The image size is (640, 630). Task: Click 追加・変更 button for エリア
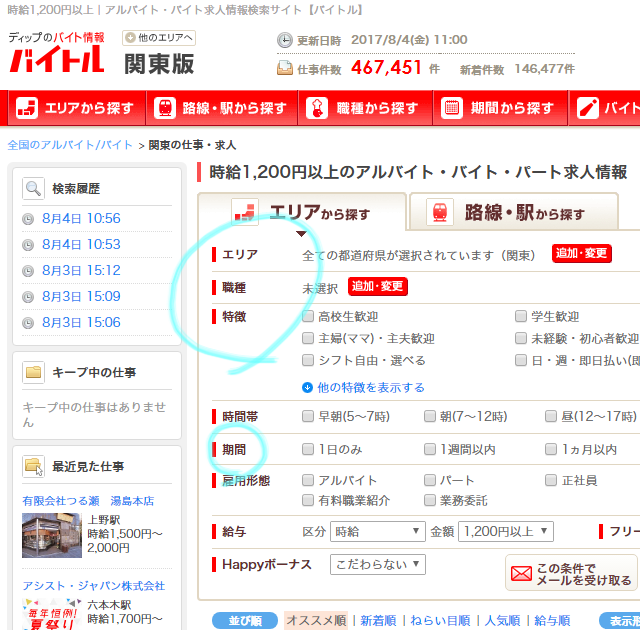pos(582,254)
